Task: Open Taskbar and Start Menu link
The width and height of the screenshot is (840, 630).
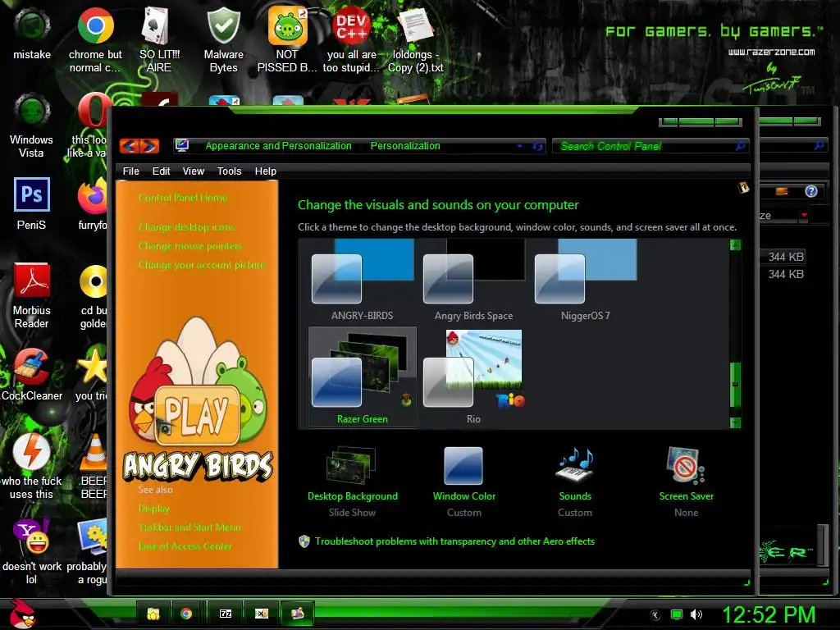Action: click(189, 527)
